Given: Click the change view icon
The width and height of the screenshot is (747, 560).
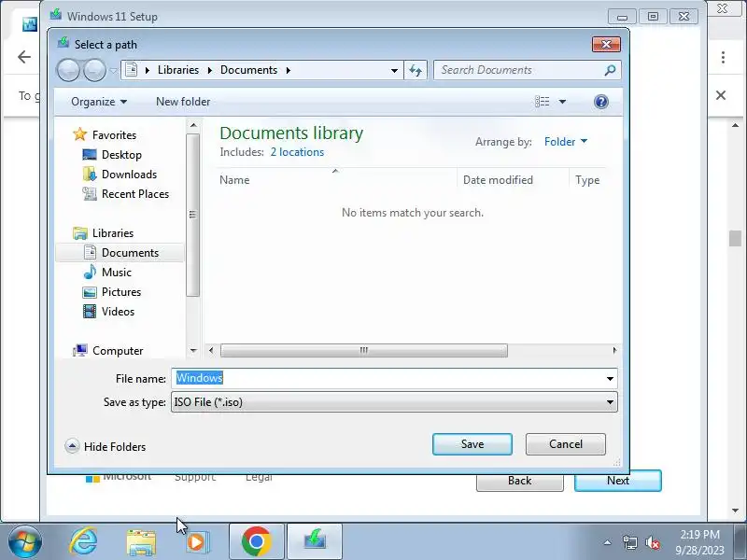Looking at the screenshot, I should 543,102.
